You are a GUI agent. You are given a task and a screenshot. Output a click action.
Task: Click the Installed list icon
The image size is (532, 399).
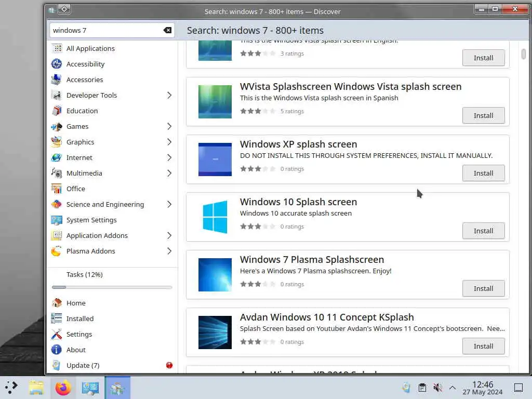[x=57, y=318]
